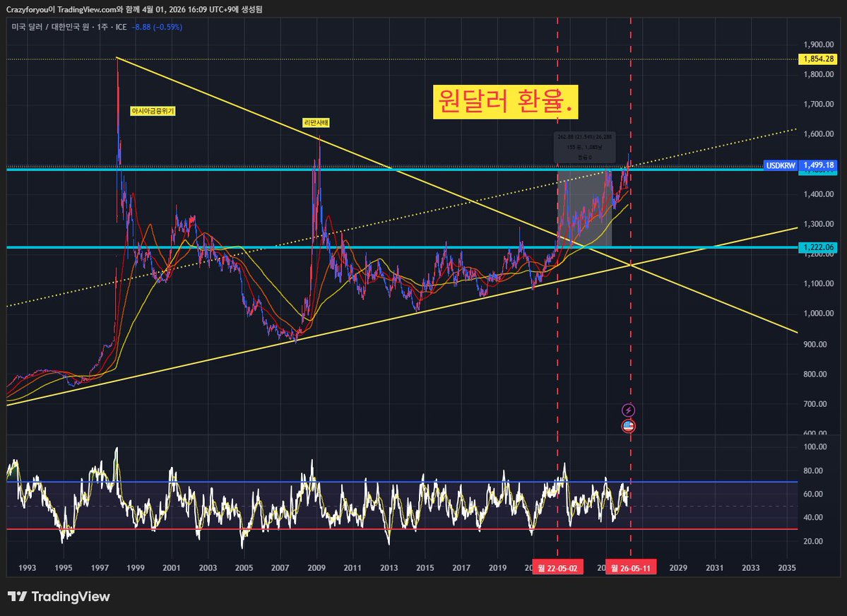Select the red dashed vertical line at 26-05-11
This screenshot has height=616, width=847.
[630, 289]
